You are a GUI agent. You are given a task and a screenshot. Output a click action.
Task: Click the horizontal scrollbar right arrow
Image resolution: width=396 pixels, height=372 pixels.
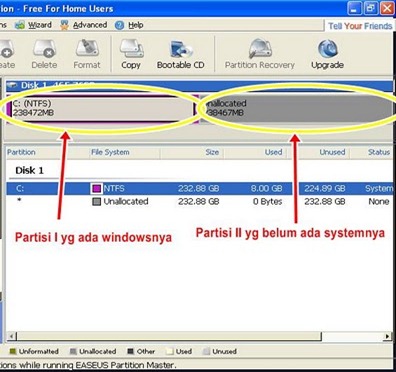tap(387, 336)
